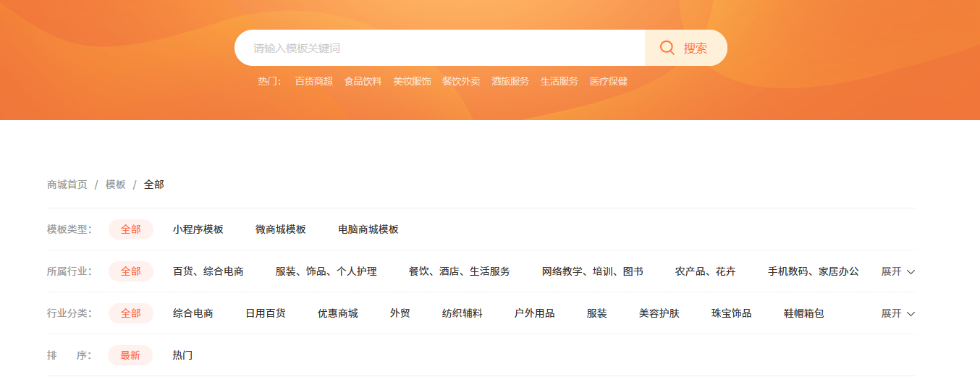Sort templates by 热门
Screen dimensions: 980x377
(182, 355)
